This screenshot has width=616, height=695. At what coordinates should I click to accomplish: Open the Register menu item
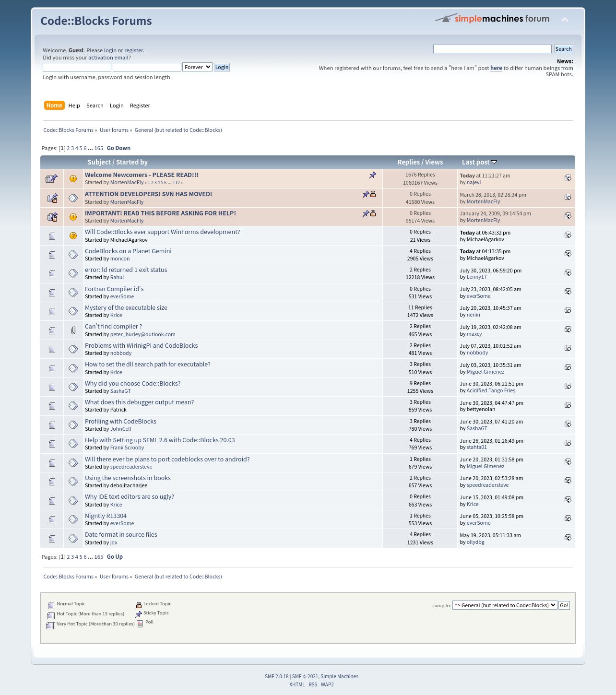click(x=140, y=106)
